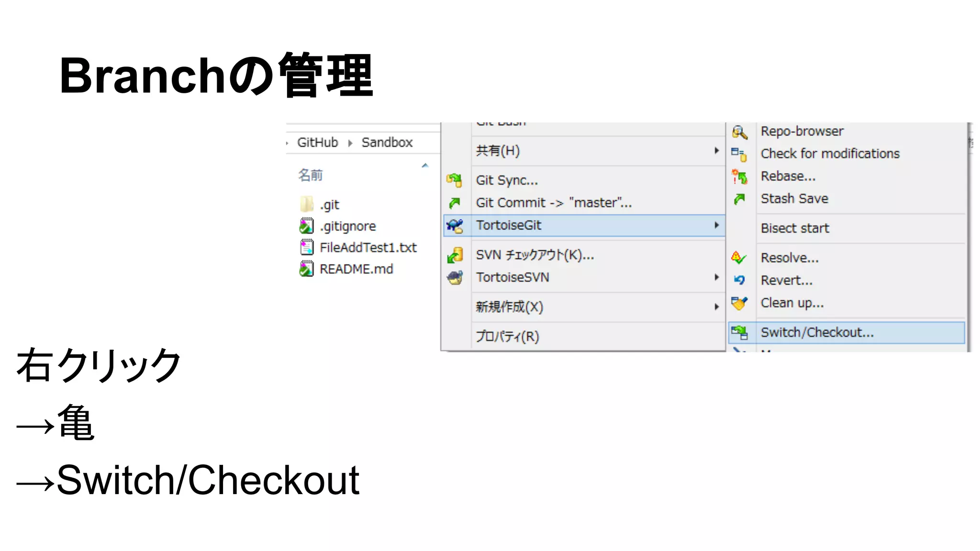Click the 名前 column header
Screen dimensions: 980x551
click(x=311, y=176)
